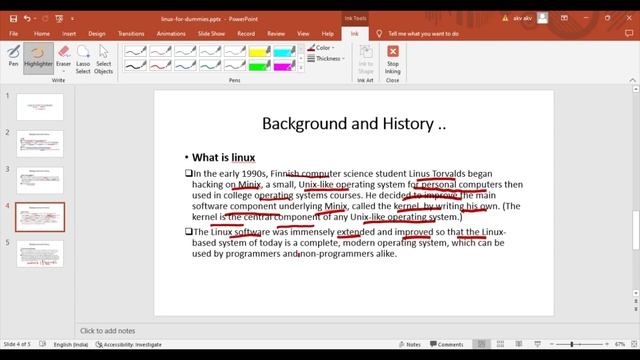
Task: Expand the Pens gallery more arrow
Action: (301, 68)
